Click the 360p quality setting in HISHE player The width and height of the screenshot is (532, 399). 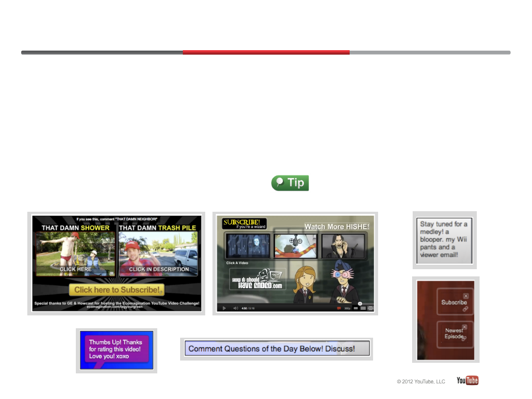point(347,308)
